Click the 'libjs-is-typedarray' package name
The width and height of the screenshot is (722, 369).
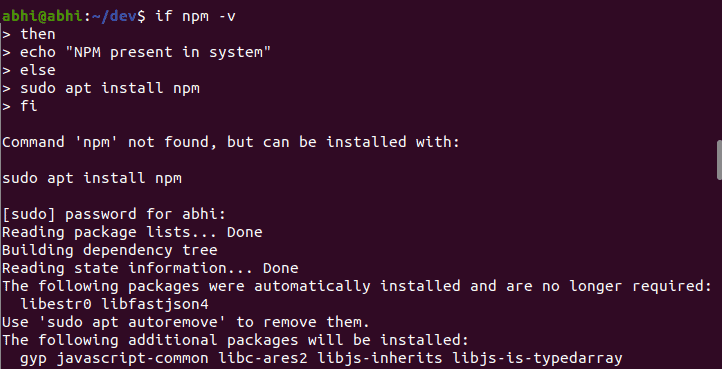pos(537,358)
